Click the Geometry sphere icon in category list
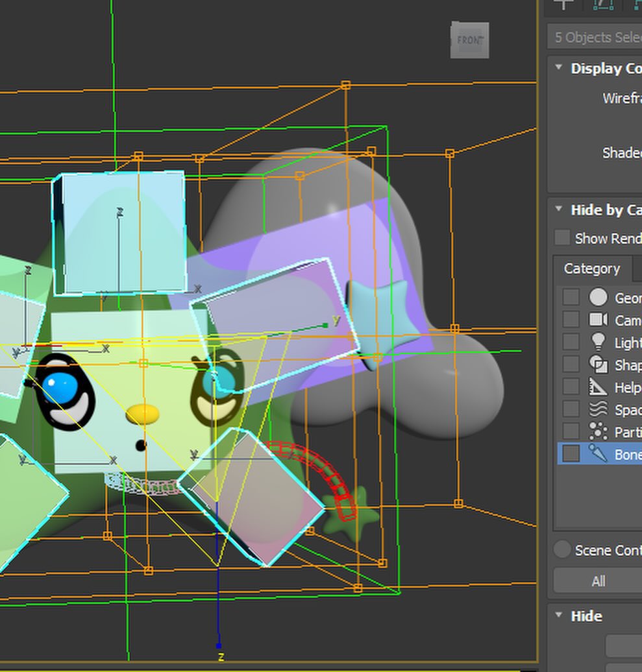642x672 pixels. tap(598, 297)
